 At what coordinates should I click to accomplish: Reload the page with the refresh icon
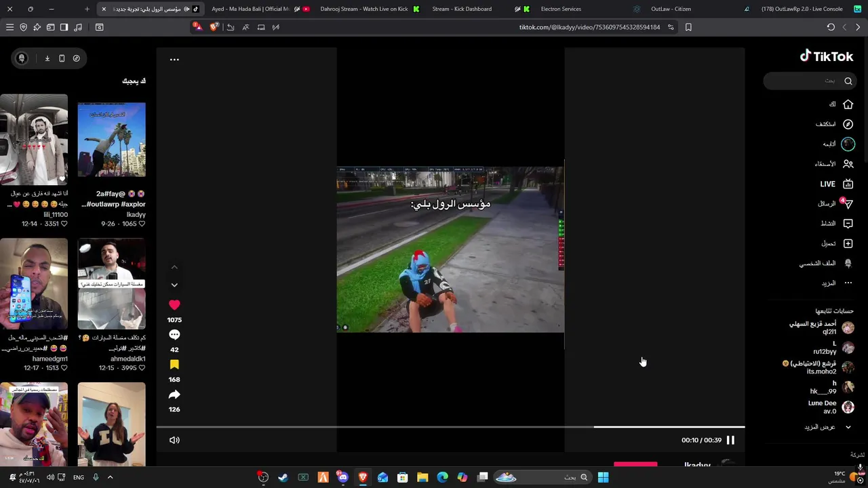[x=831, y=27]
